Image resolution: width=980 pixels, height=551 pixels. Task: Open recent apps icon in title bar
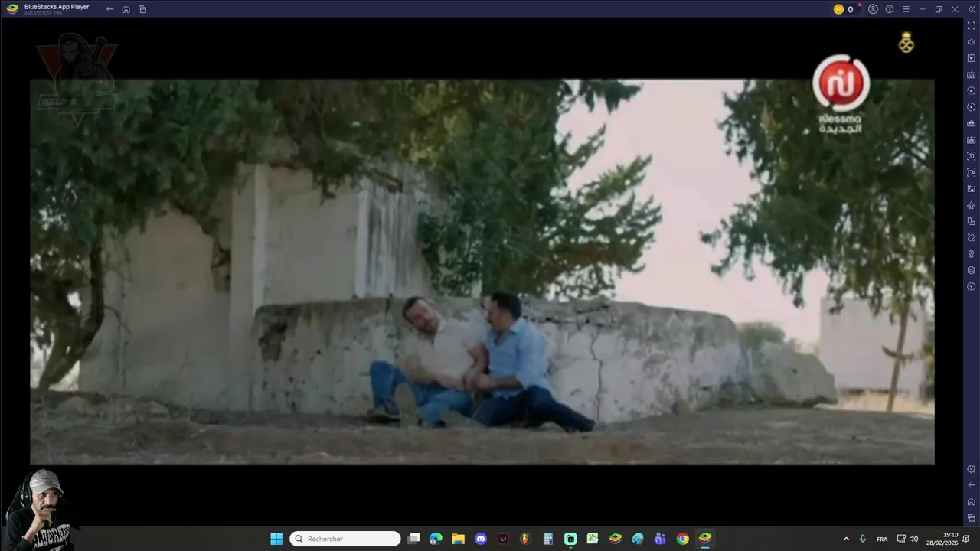click(142, 9)
